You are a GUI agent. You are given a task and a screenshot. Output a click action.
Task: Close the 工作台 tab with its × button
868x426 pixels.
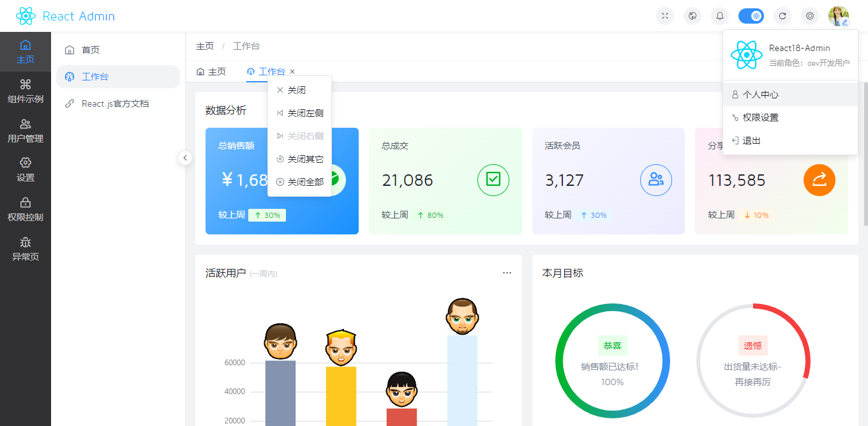292,72
